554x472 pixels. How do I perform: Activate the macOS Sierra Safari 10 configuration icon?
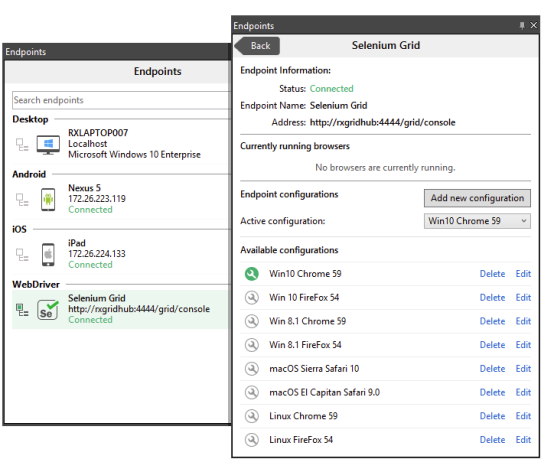[x=252, y=368]
